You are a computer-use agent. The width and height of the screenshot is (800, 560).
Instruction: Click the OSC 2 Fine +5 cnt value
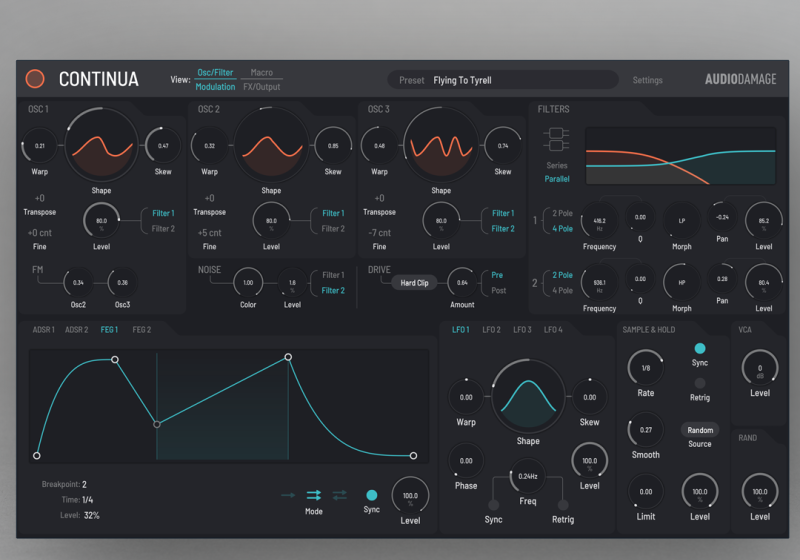[x=209, y=233]
